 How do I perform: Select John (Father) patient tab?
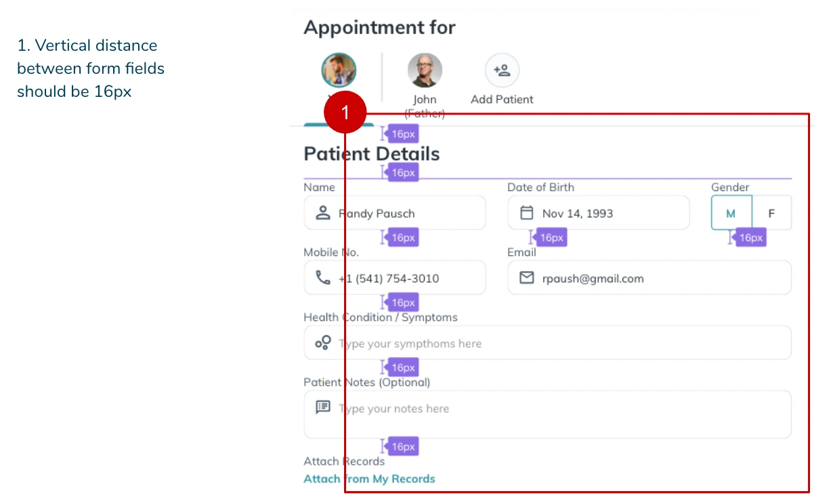(x=425, y=70)
